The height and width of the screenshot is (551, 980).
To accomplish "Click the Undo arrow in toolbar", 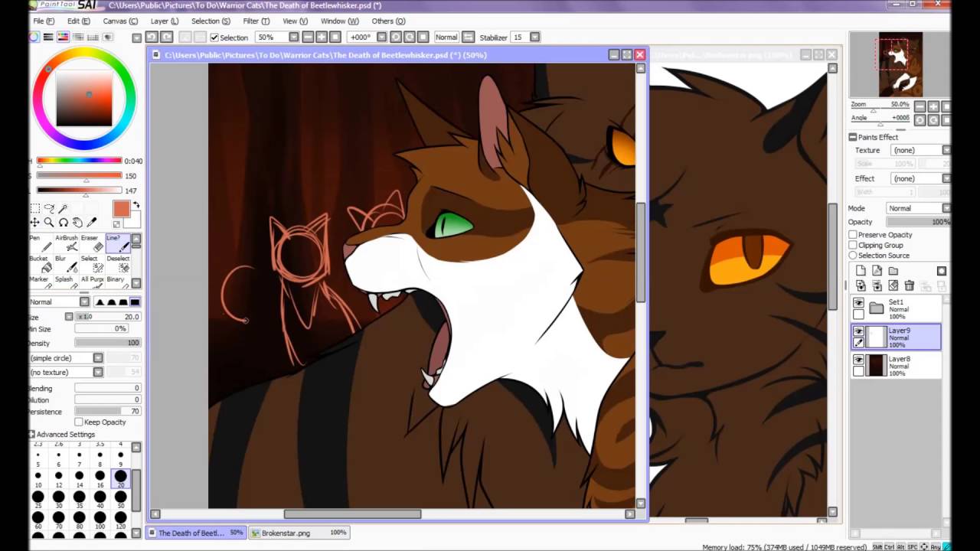I will (x=152, y=37).
